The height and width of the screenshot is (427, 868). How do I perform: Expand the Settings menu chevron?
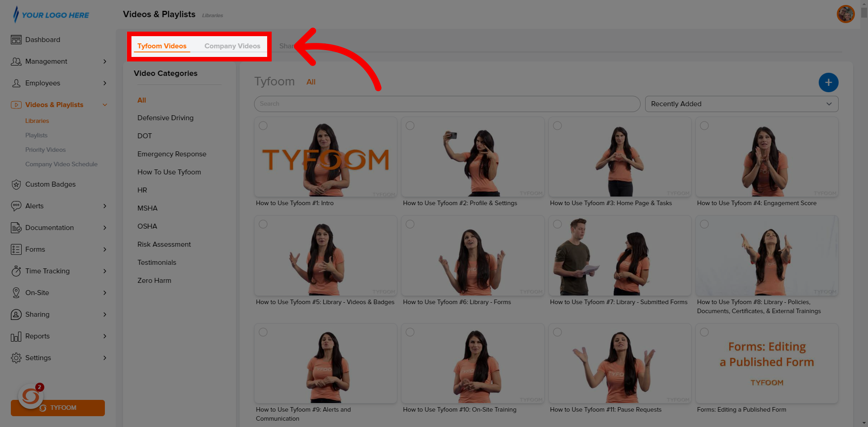click(105, 358)
